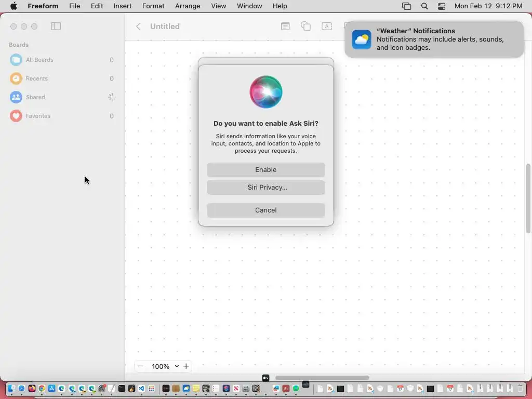Viewport: 532px width, 399px height.
Task: Open the Shared boards section
Action: (x=62, y=97)
